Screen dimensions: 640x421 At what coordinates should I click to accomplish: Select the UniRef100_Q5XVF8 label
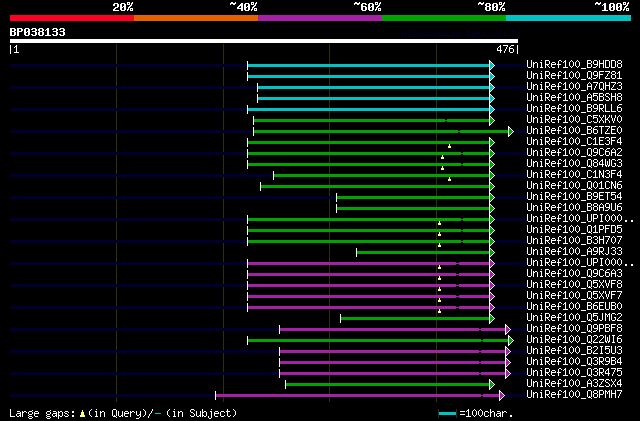(574, 285)
